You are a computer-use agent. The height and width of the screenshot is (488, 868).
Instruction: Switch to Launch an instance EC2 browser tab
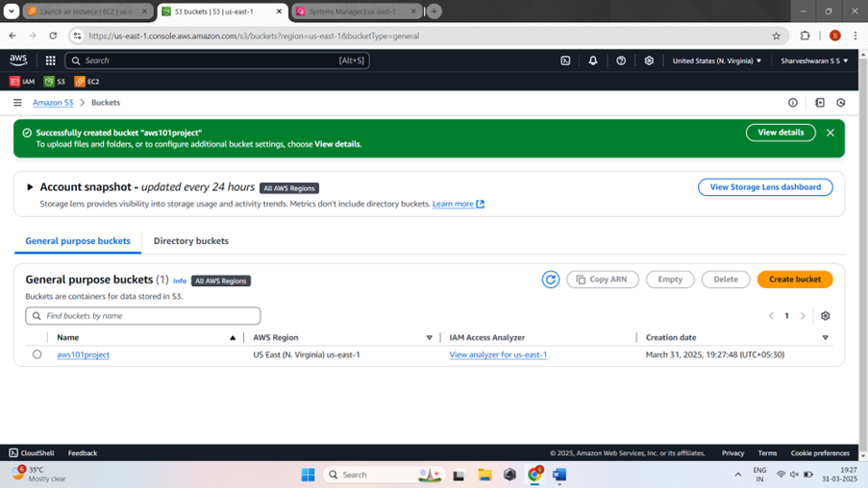click(x=88, y=12)
